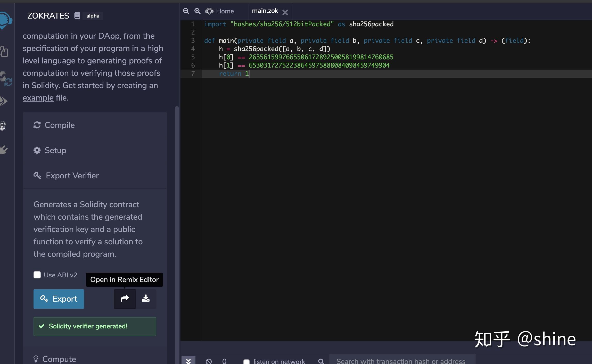Click the Remix logo sidebar icon
The image size is (592, 364).
5,21
